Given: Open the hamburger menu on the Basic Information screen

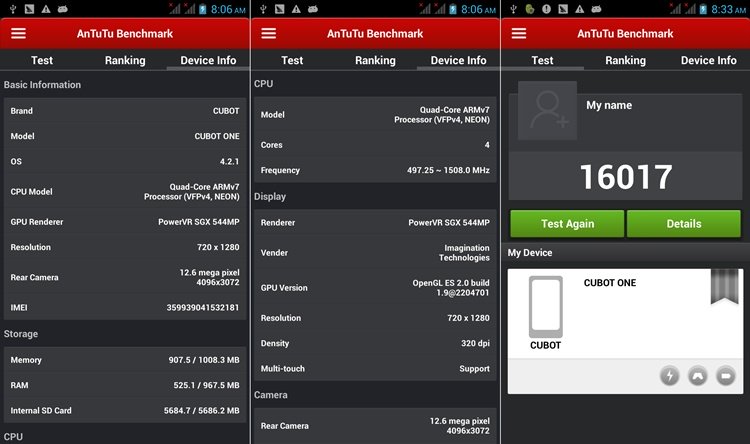Looking at the screenshot, I should click(19, 33).
